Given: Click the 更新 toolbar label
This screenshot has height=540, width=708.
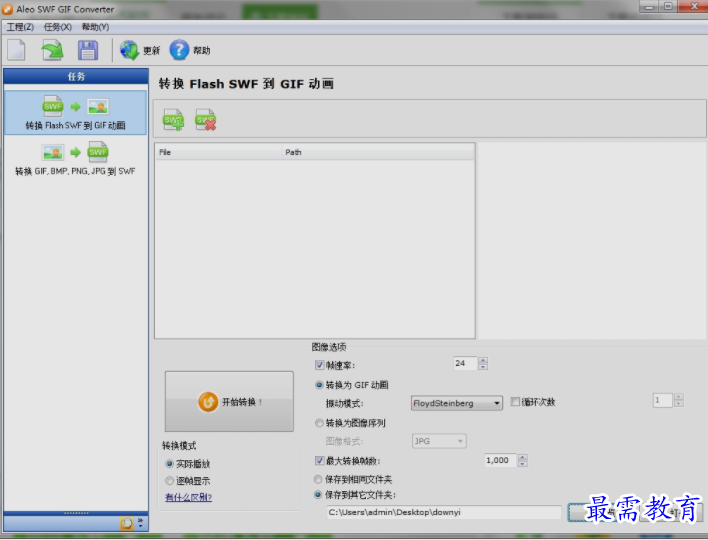Looking at the screenshot, I should tap(151, 50).
